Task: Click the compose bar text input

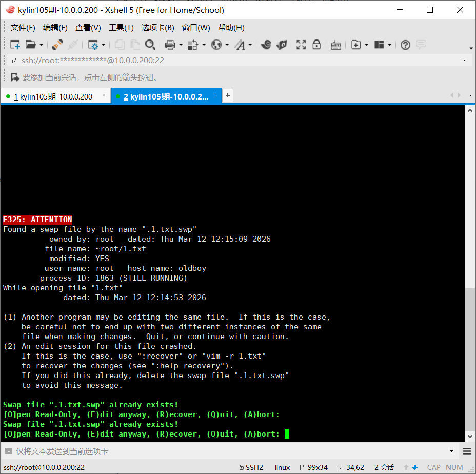Action: tap(231, 451)
